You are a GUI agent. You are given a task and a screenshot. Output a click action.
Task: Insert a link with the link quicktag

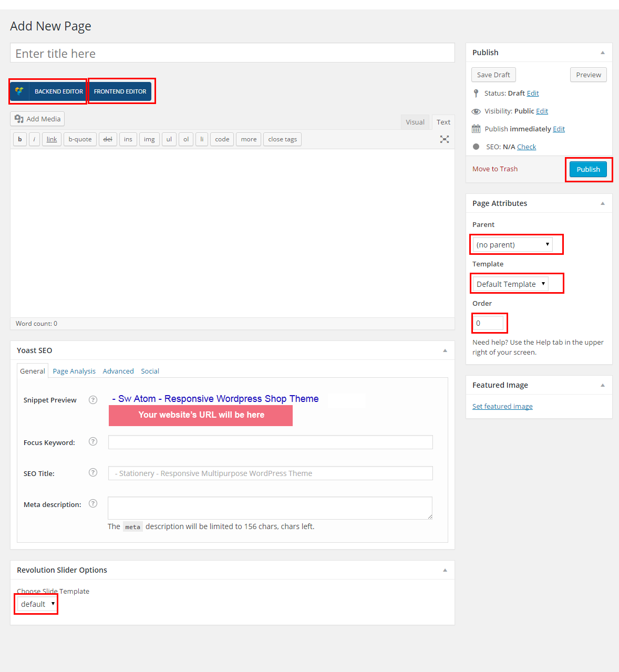tap(51, 139)
